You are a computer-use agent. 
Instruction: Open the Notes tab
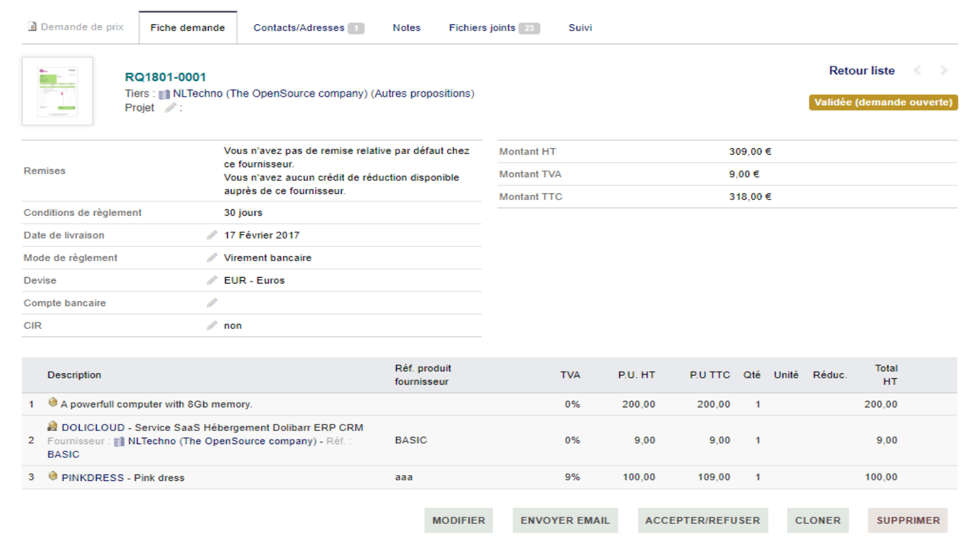pyautogui.click(x=407, y=28)
